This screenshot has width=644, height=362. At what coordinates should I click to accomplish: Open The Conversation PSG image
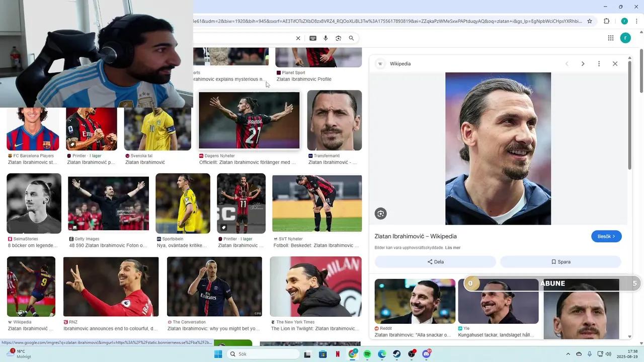[x=214, y=287]
